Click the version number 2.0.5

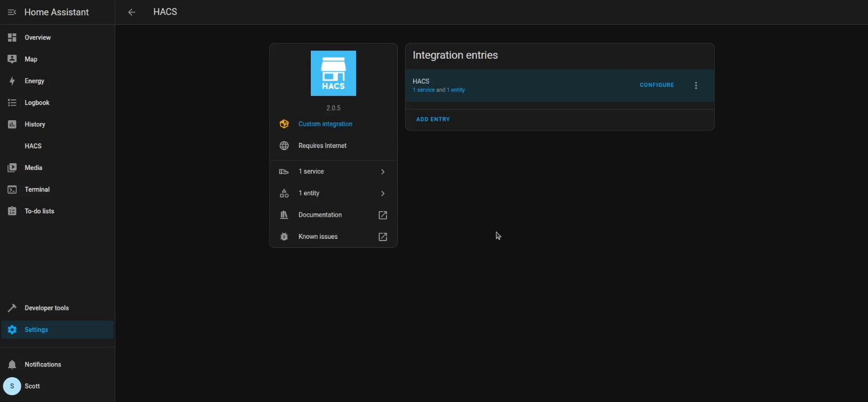pyautogui.click(x=333, y=108)
